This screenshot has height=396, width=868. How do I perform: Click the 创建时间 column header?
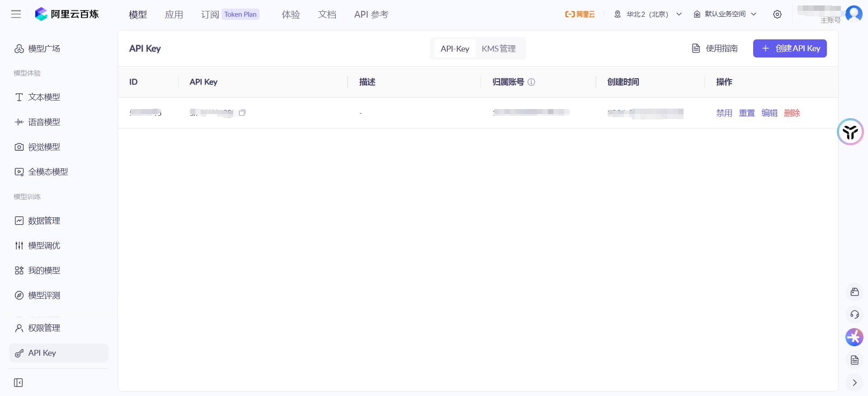click(623, 82)
